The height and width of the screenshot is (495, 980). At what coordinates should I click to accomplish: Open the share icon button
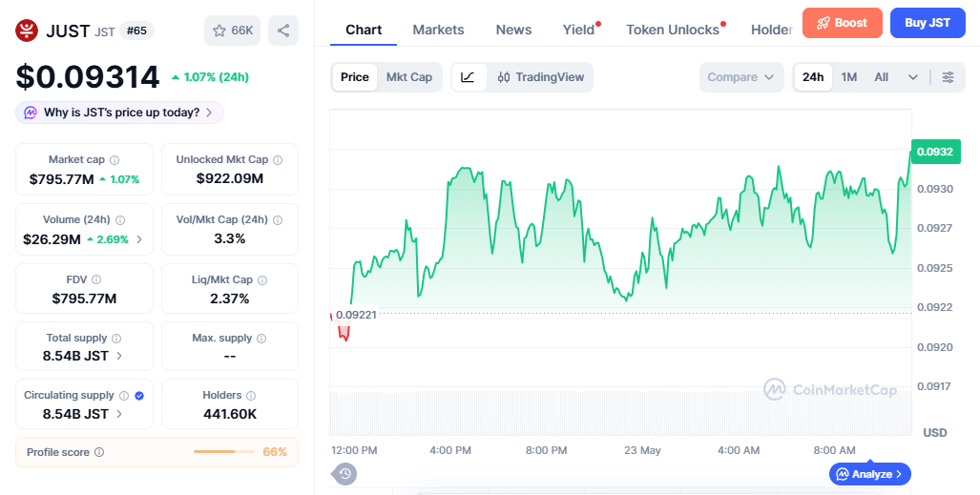[x=283, y=31]
